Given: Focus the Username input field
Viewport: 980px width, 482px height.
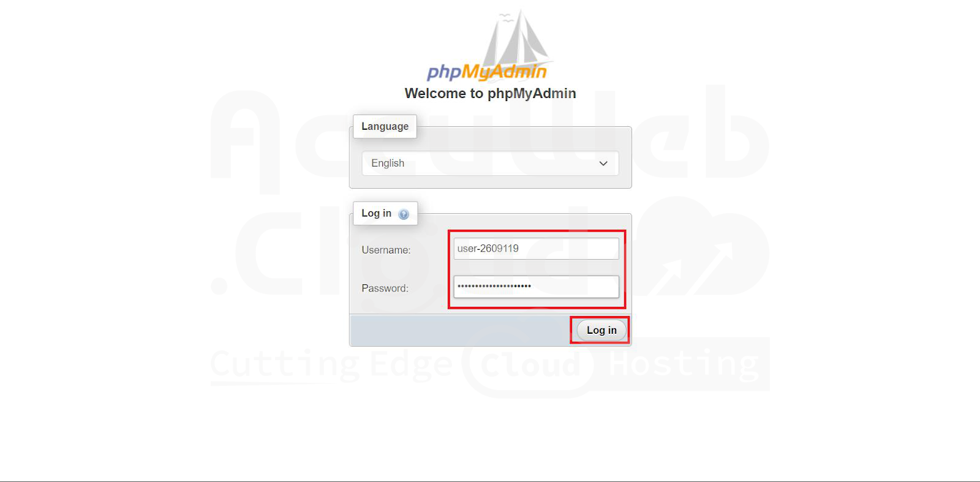Looking at the screenshot, I should 536,249.
